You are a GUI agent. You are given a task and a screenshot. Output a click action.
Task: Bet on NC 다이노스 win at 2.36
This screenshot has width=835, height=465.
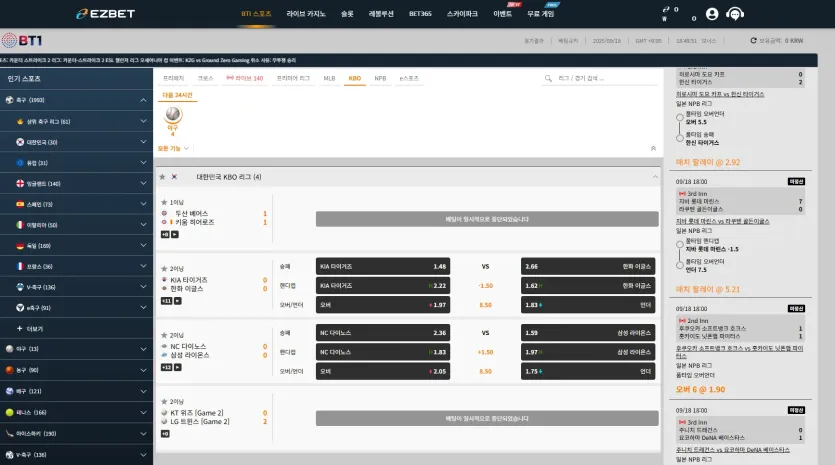pyautogui.click(x=383, y=333)
